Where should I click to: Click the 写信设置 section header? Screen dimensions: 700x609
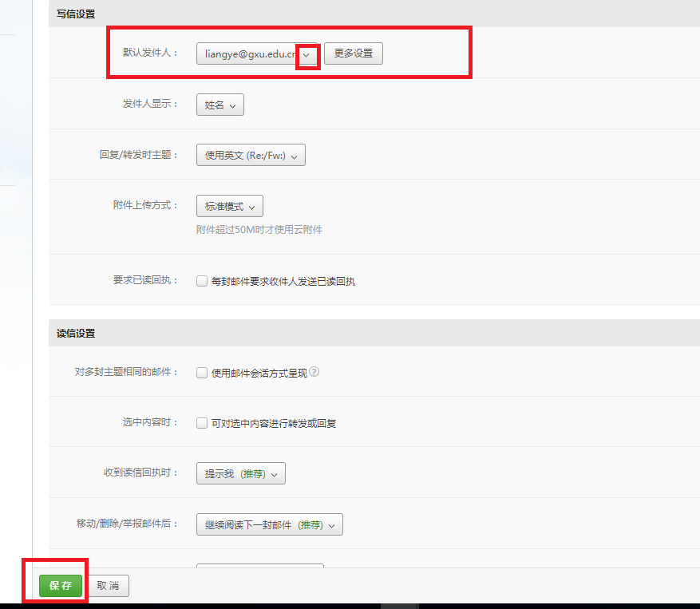click(x=76, y=14)
